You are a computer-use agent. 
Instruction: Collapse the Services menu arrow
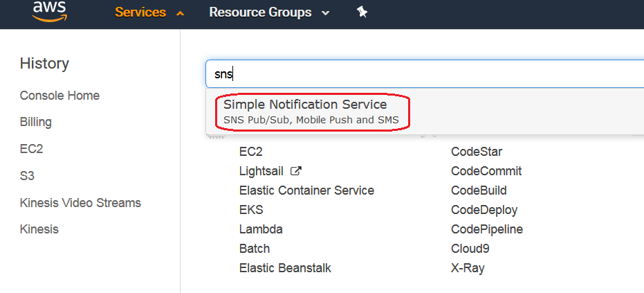point(180,14)
